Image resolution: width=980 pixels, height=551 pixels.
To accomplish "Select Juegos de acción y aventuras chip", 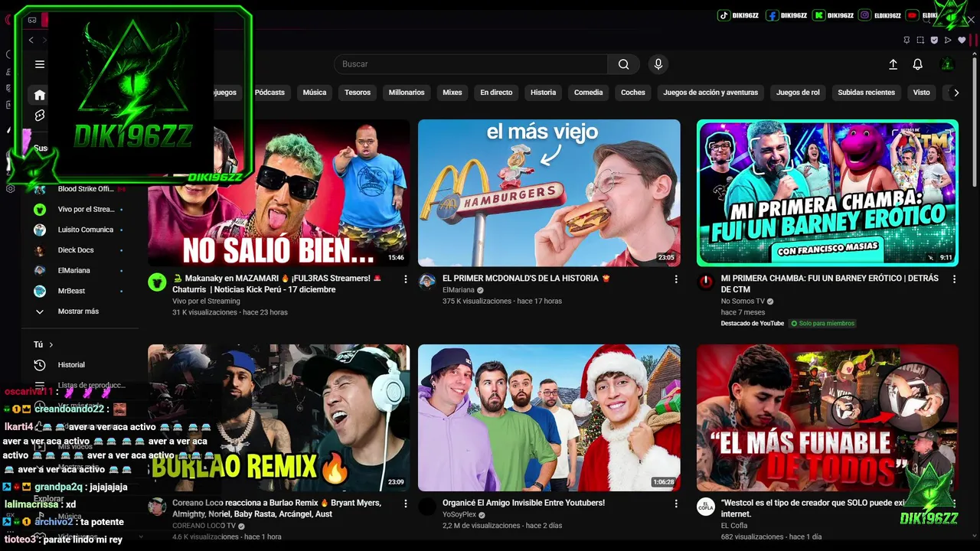I will [x=710, y=93].
